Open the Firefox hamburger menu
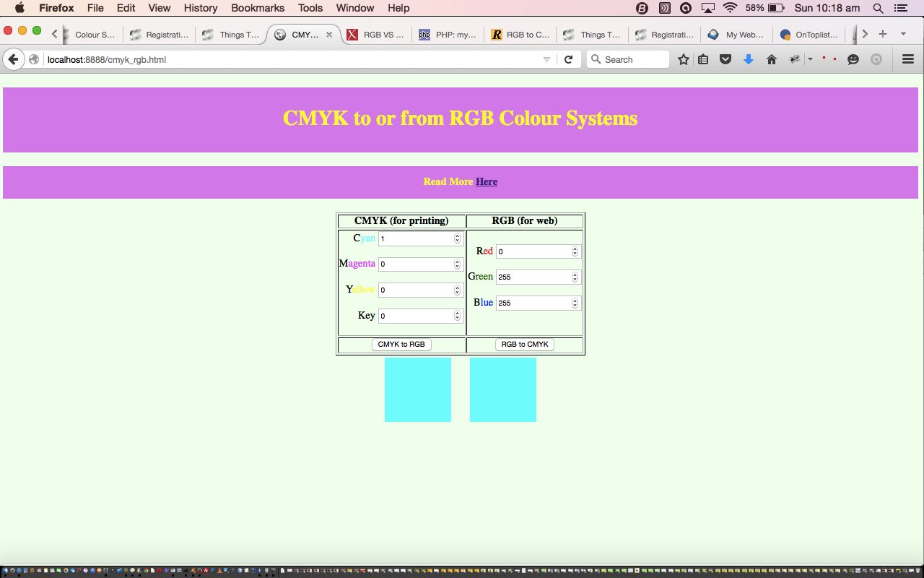The height and width of the screenshot is (578, 924). tap(908, 59)
